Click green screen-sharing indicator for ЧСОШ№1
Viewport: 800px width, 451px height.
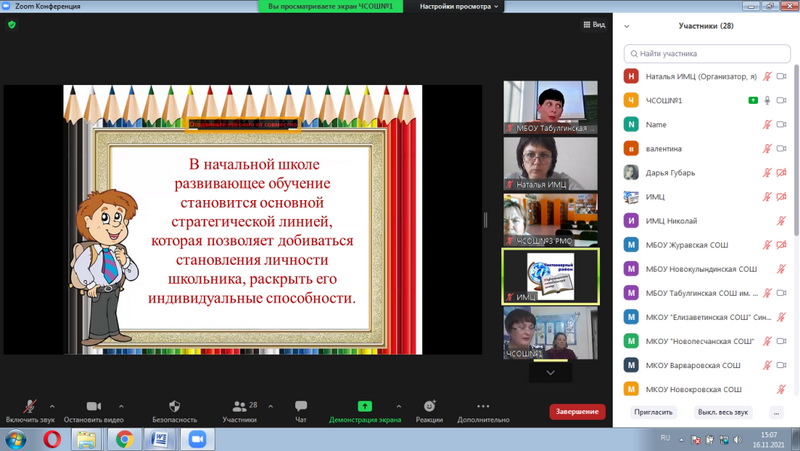[x=753, y=101]
